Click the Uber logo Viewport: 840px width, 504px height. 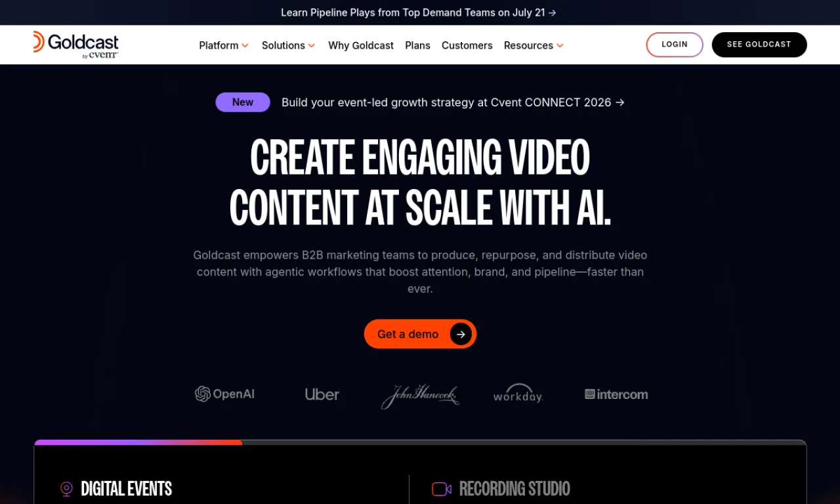pyautogui.click(x=322, y=394)
